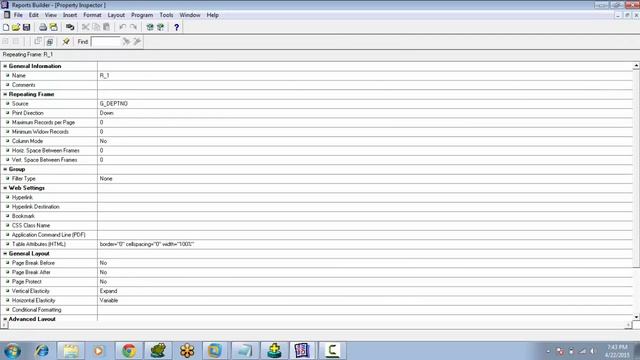Click the Open file folder icon
The height and width of the screenshot is (360, 640).
(x=16, y=27)
